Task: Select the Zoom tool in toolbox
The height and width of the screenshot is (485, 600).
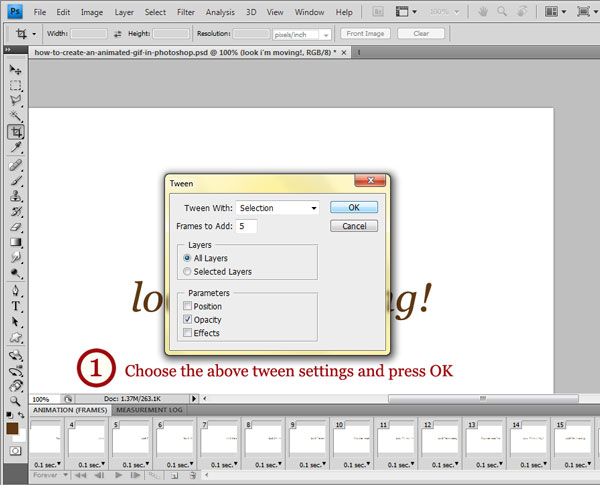Action: coord(16,399)
